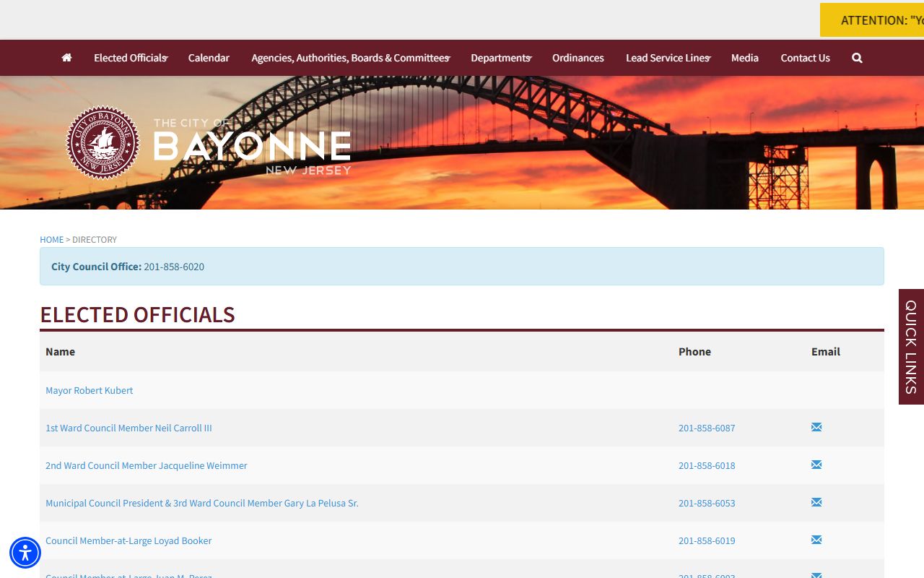924x578 pixels.
Task: Click phone number 201-858-6053
Action: click(707, 503)
